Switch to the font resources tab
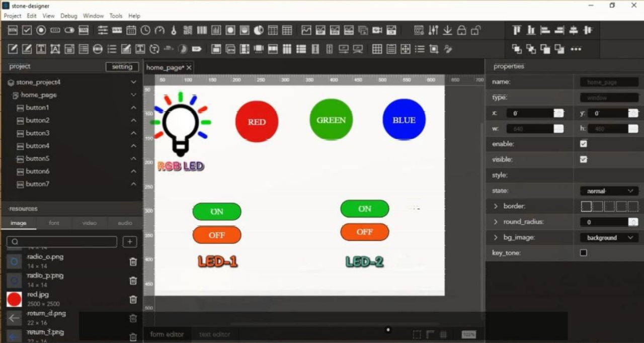 pyautogui.click(x=54, y=223)
